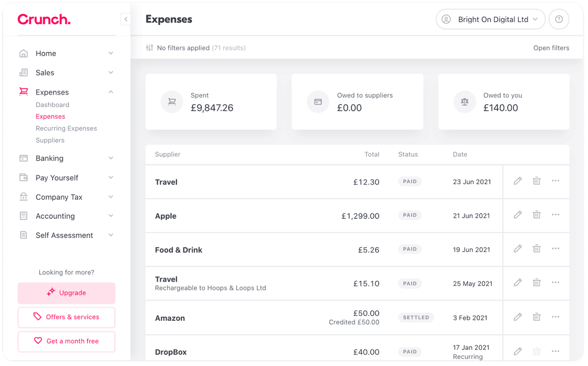Open the Bright On Digital Ltd account dropdown

point(490,20)
